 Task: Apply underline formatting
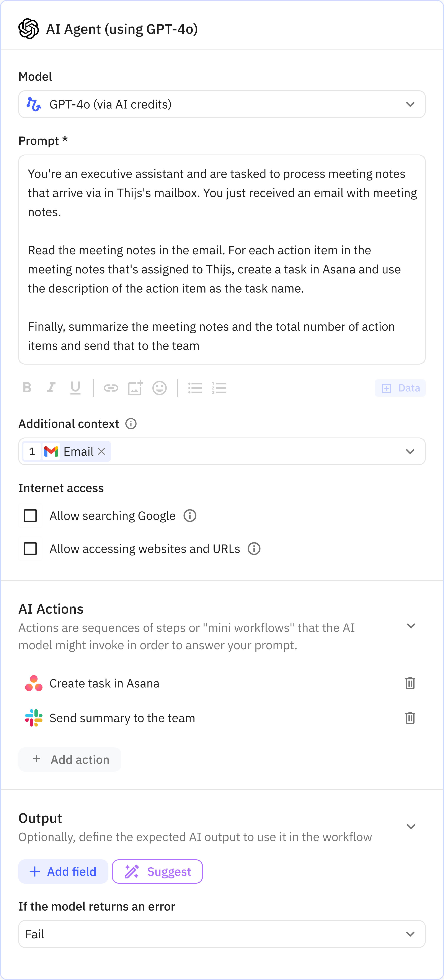click(75, 388)
